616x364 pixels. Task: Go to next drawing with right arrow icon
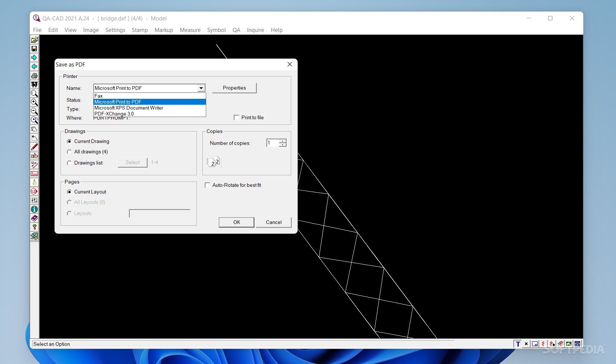[x=34, y=58]
